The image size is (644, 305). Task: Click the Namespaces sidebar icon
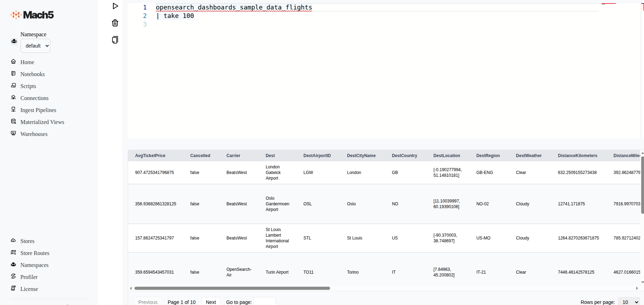[x=13, y=264]
